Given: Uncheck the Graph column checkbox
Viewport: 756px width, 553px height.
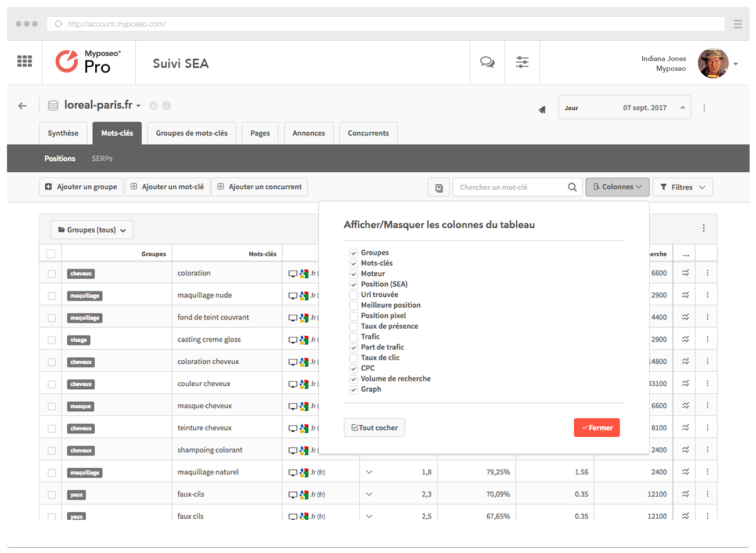Looking at the screenshot, I should pyautogui.click(x=354, y=389).
